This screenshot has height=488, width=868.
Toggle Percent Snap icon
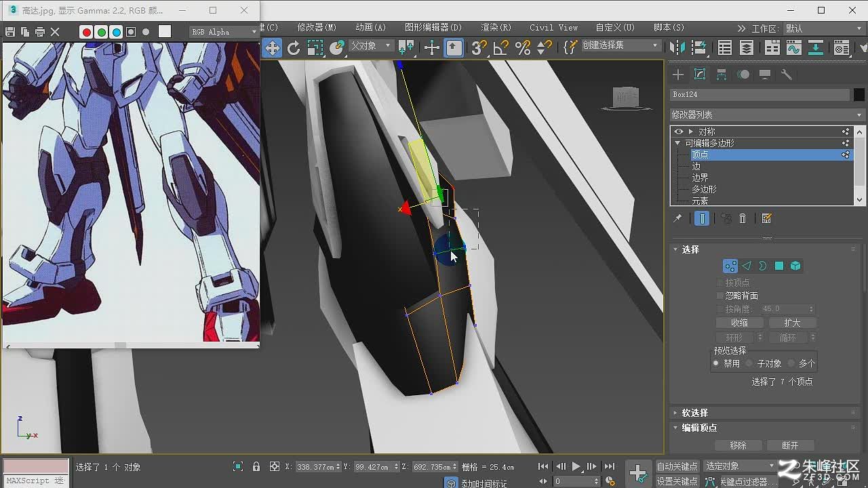(x=522, y=47)
